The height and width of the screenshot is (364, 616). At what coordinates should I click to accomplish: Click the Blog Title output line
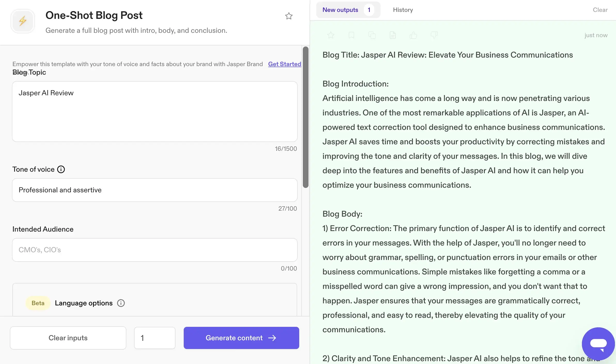point(448,55)
